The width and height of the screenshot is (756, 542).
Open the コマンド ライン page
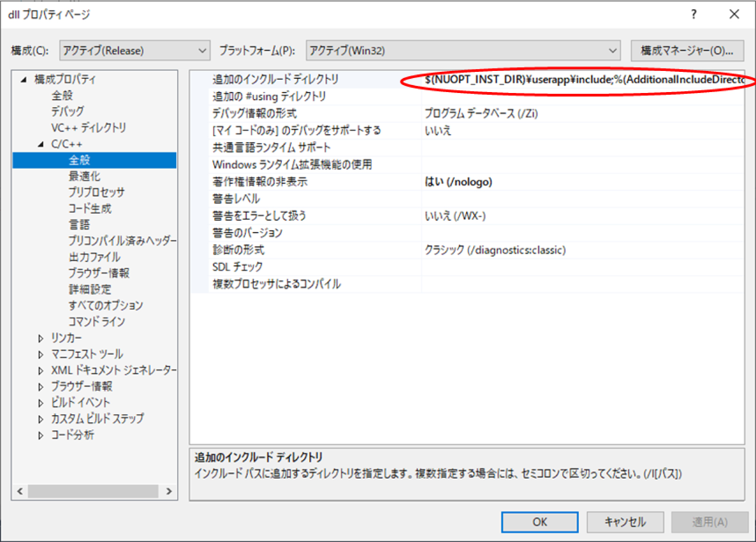96,322
